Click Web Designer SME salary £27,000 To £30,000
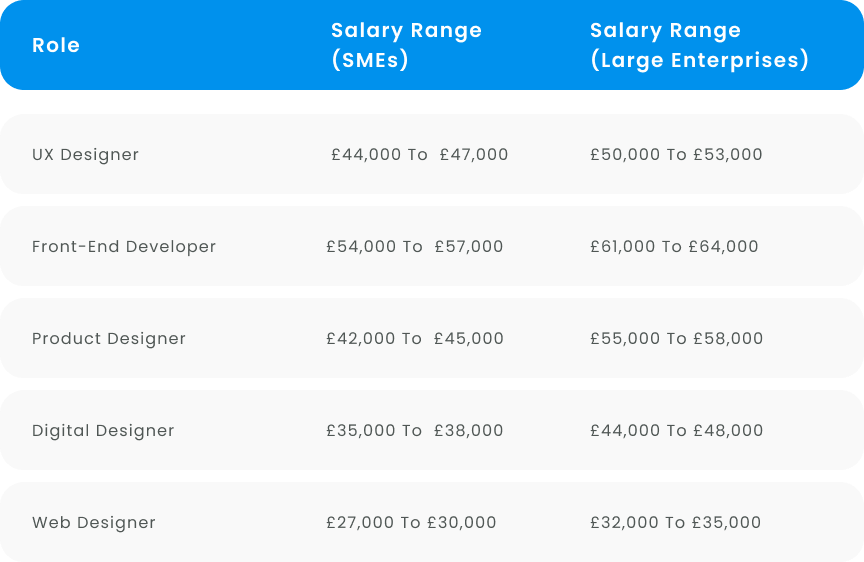This screenshot has width=864, height=562. (x=411, y=522)
